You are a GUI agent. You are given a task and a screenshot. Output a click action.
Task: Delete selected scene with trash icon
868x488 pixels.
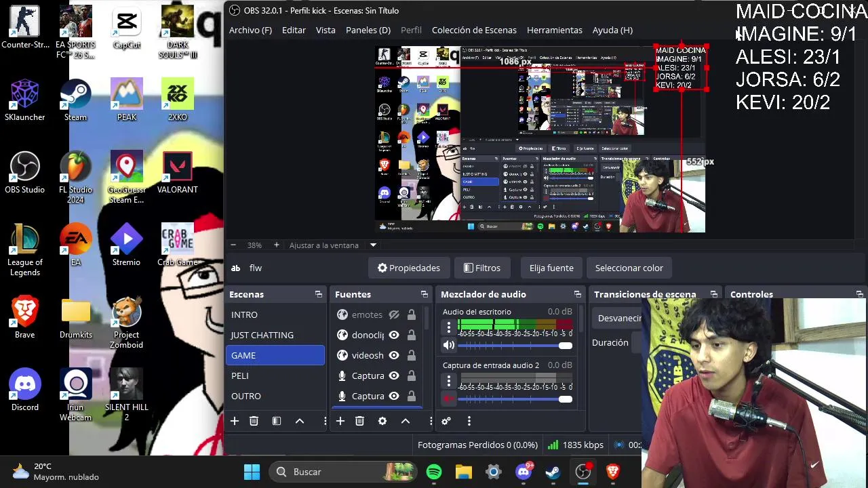click(x=254, y=421)
